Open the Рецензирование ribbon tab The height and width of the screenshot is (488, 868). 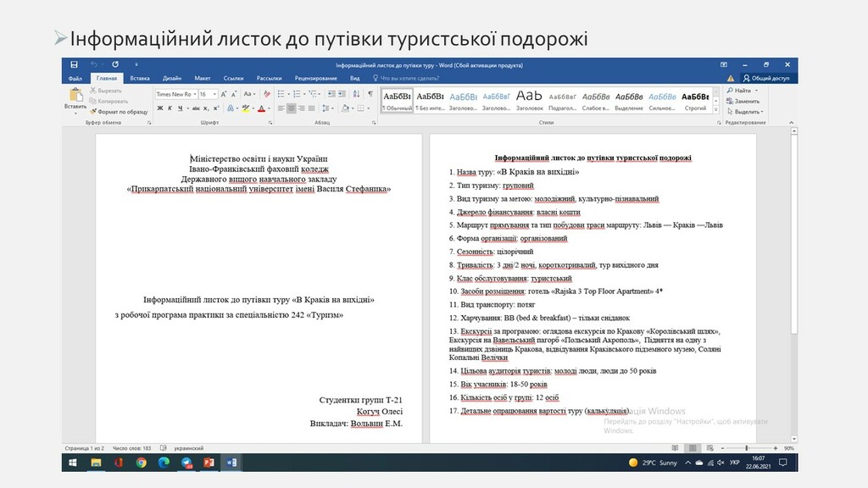(x=315, y=78)
